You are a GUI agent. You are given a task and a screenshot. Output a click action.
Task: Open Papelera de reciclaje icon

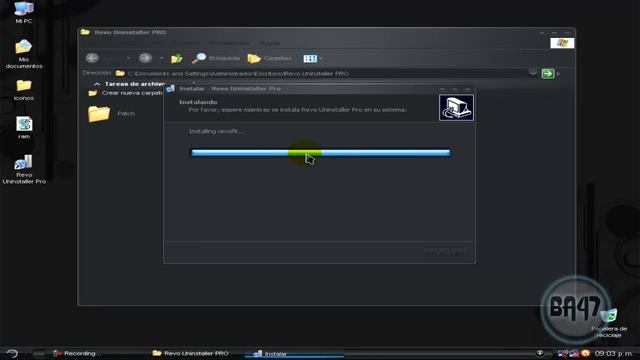tap(609, 323)
